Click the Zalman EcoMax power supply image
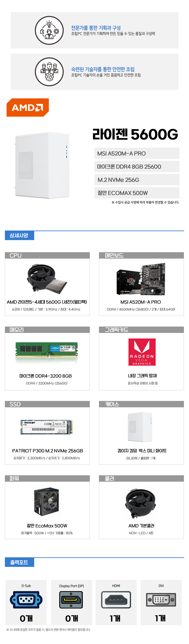 pos(47,502)
